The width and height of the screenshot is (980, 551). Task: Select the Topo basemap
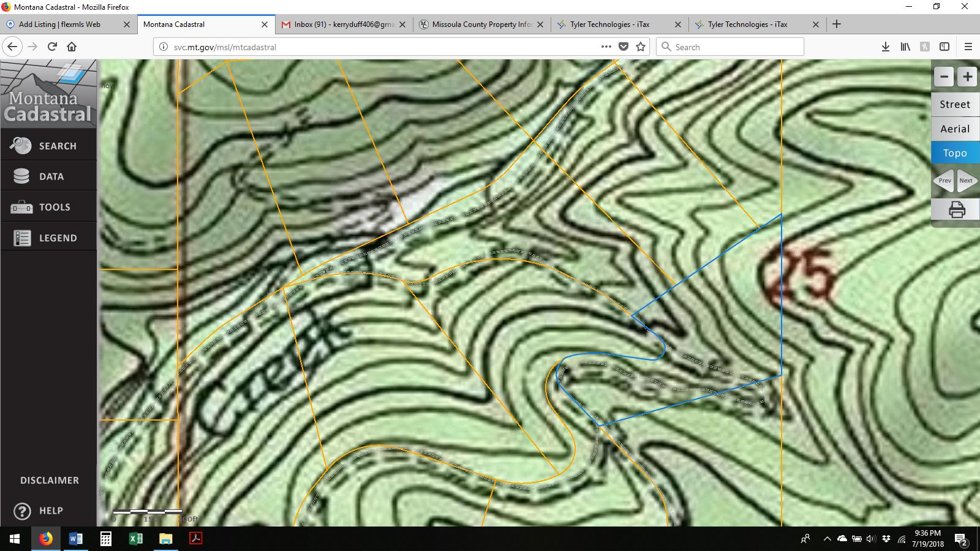pyautogui.click(x=955, y=153)
